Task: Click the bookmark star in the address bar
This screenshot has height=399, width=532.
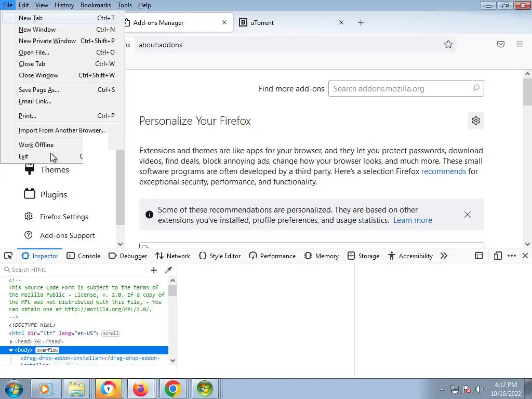Action: pos(448,45)
